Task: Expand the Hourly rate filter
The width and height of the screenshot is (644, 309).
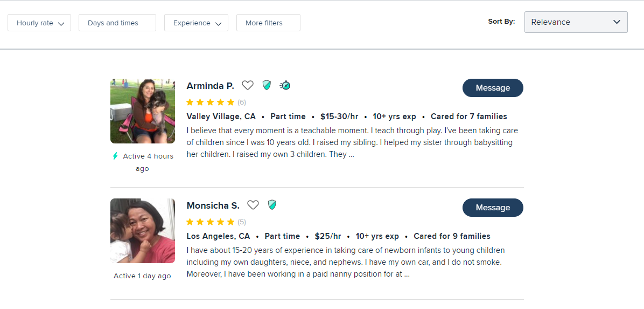Action: click(x=39, y=23)
